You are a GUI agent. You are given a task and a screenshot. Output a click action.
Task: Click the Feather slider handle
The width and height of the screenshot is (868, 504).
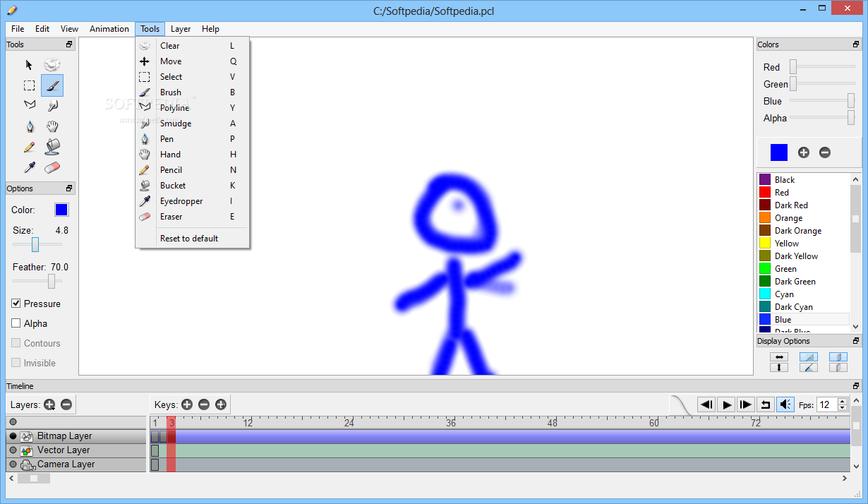[x=52, y=281]
